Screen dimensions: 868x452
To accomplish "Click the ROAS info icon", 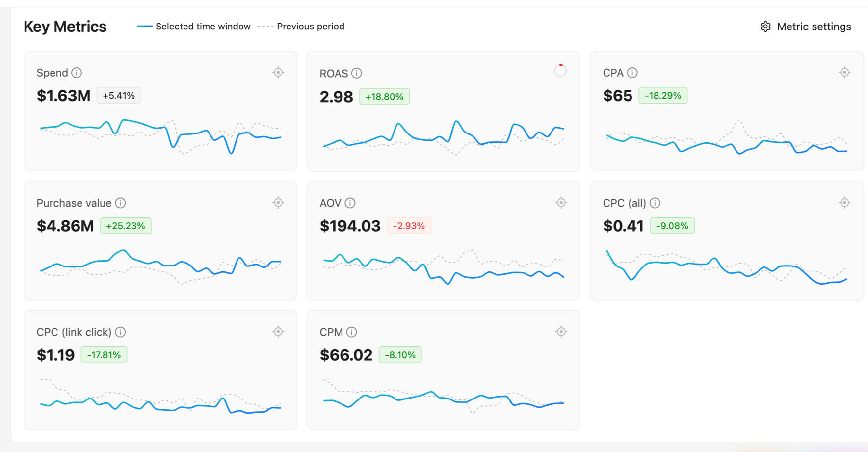I will click(357, 73).
